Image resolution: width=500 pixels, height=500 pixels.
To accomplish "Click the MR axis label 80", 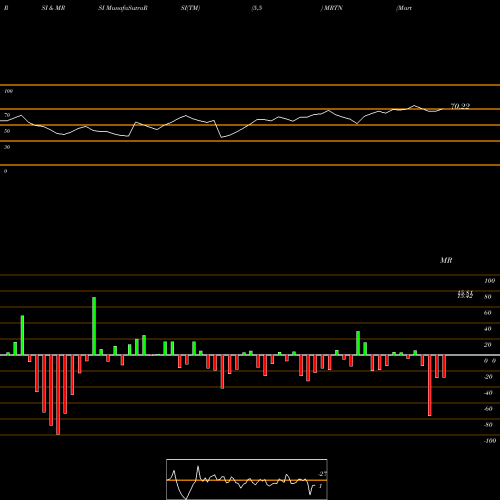I will click(x=488, y=297).
